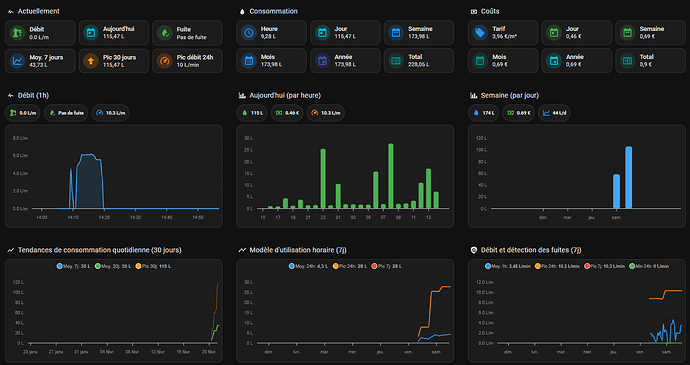Click the tallest blue bar in Semaine chart
The height and width of the screenshot is (365, 690).
[x=628, y=177]
